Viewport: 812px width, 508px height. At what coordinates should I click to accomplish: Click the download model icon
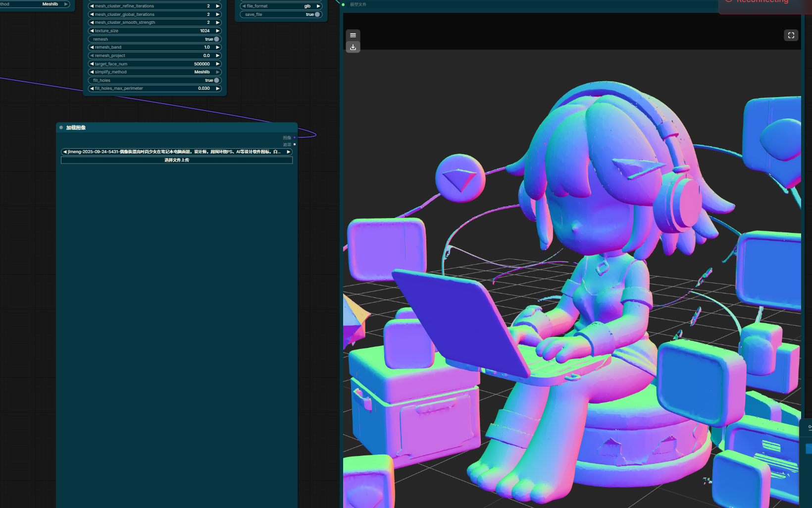coord(353,48)
